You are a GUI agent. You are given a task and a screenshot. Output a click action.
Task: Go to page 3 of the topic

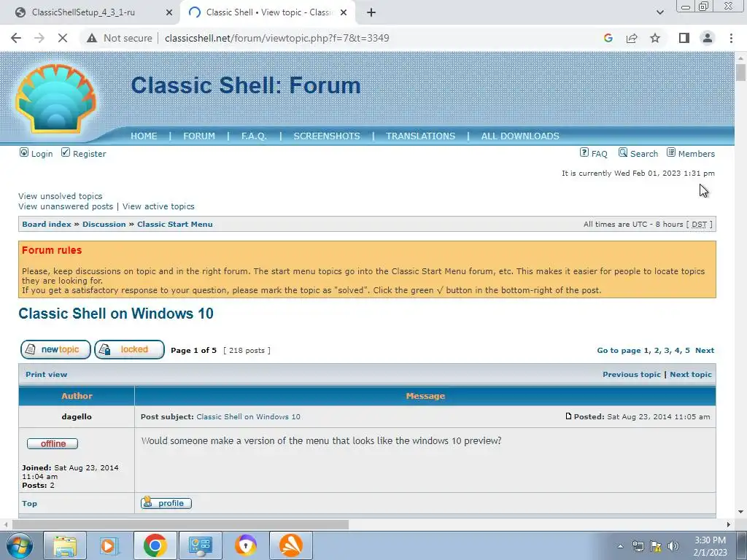point(667,351)
